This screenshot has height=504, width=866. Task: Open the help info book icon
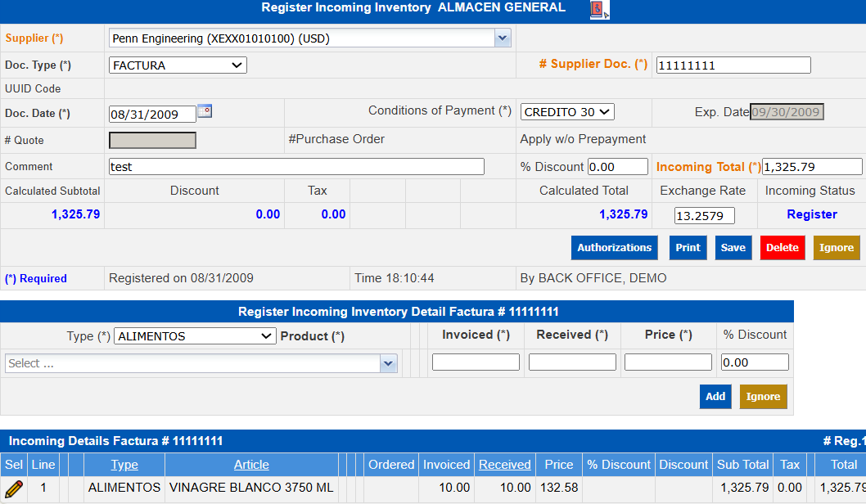599,9
